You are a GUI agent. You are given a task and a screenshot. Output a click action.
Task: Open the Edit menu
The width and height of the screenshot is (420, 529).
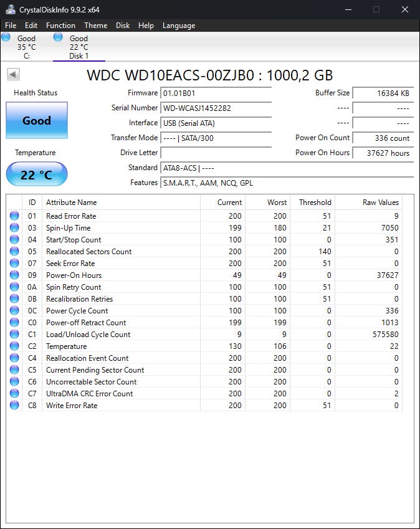pyautogui.click(x=31, y=26)
